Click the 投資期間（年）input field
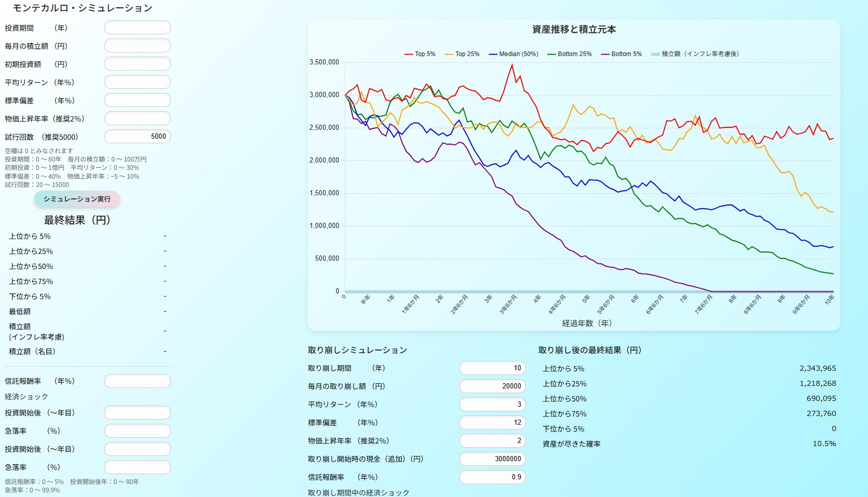 [x=138, y=28]
